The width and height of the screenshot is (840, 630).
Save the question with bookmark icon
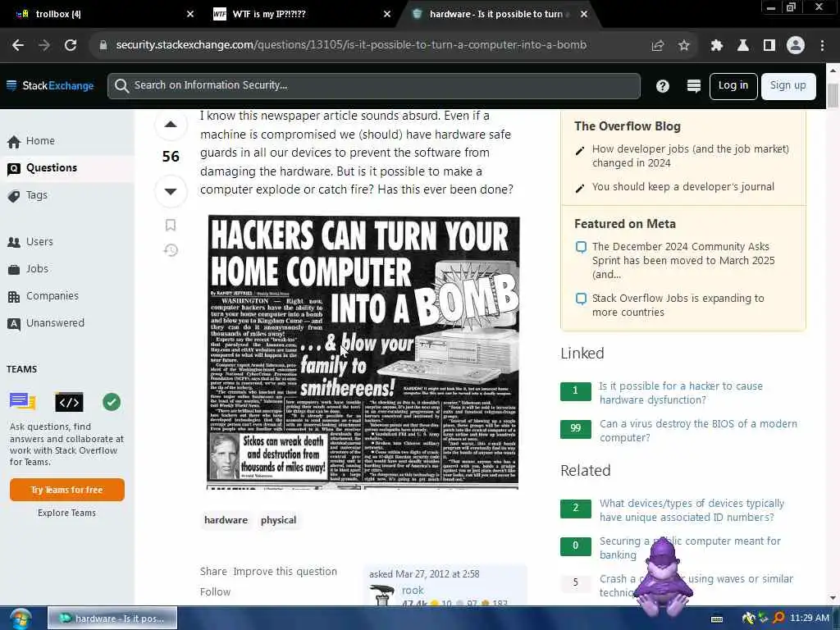point(171,225)
